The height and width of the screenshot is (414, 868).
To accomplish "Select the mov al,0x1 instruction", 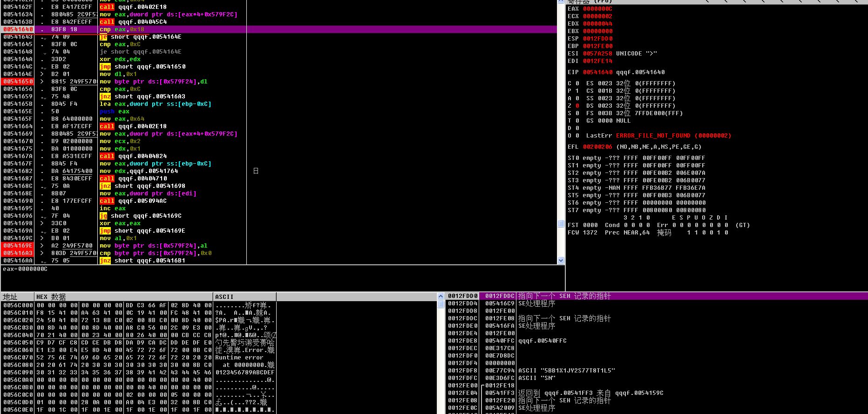I will coord(118,238).
